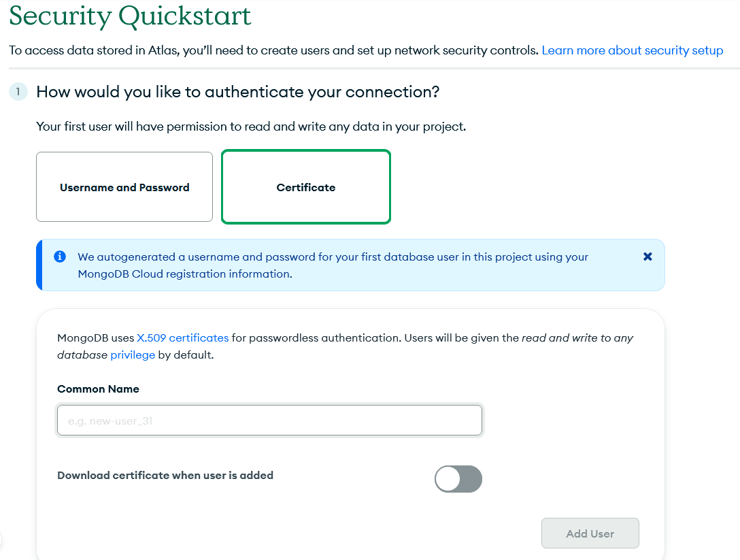Click the authenticate your connection heading
The height and width of the screenshot is (560, 740).
238,92
